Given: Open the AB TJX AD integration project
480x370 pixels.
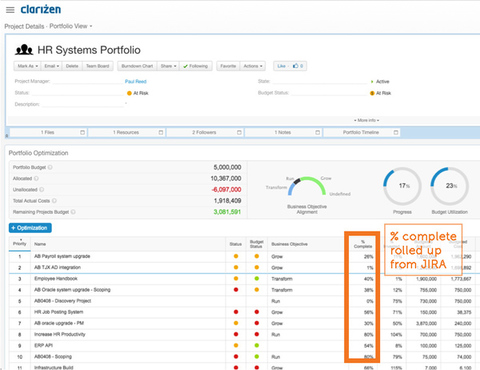Looking at the screenshot, I should pyautogui.click(x=57, y=267).
